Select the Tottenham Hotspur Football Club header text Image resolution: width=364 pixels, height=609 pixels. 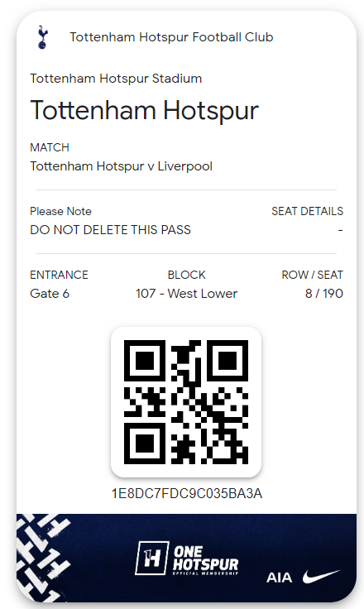pos(171,37)
